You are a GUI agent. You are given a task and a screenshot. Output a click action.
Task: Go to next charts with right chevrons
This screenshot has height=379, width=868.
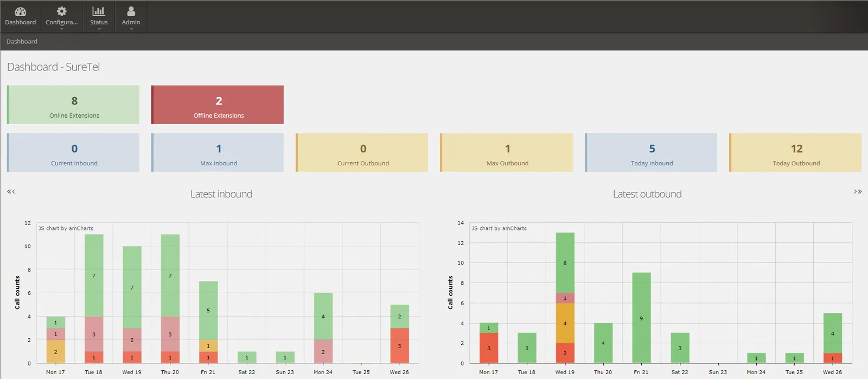tap(858, 191)
